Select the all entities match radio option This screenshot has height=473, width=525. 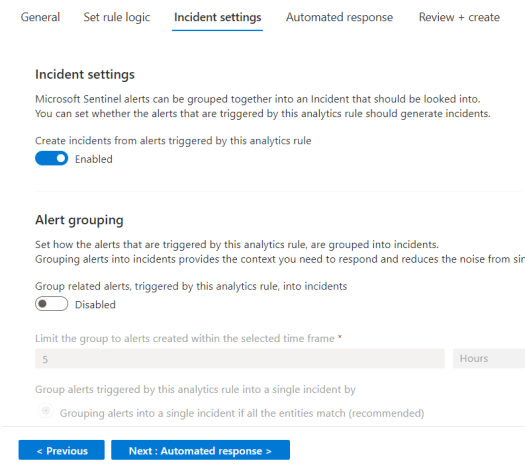tap(46, 410)
